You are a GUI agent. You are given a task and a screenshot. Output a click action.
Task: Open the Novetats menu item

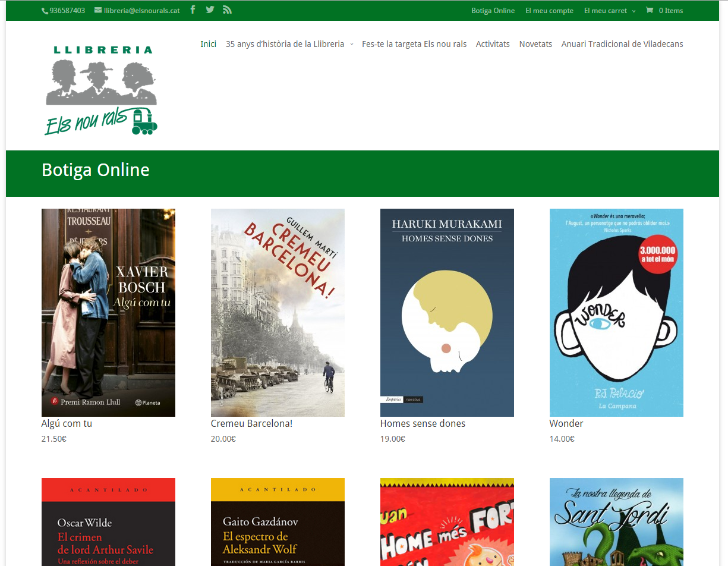click(535, 44)
